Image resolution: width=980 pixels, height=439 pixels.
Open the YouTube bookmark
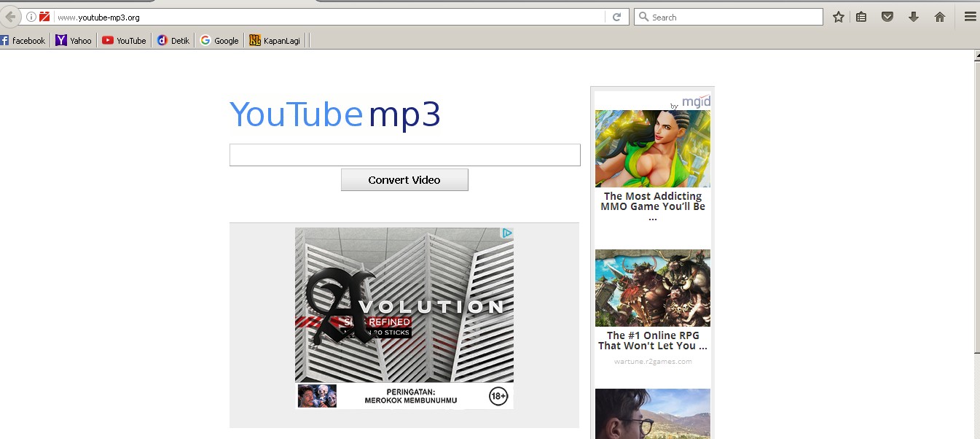(x=125, y=41)
